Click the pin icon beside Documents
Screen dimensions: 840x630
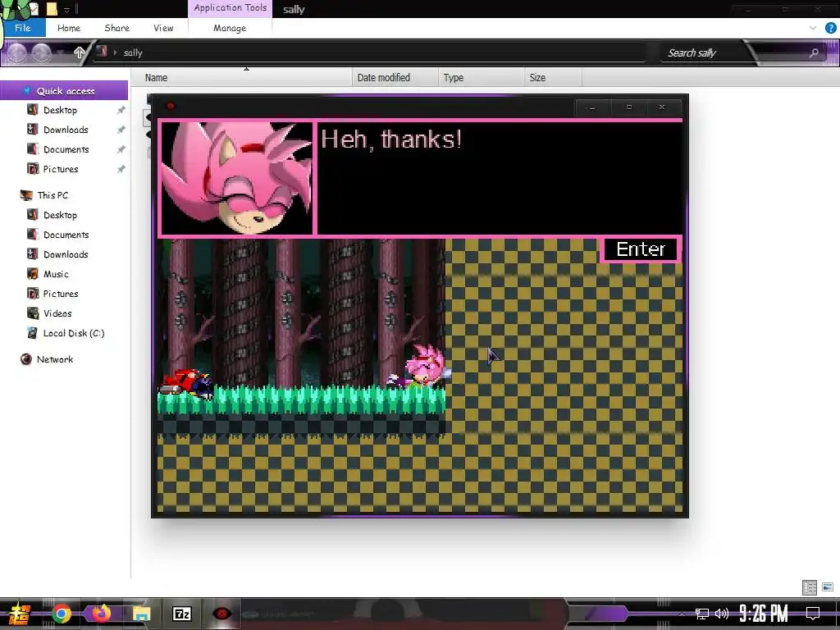(121, 149)
